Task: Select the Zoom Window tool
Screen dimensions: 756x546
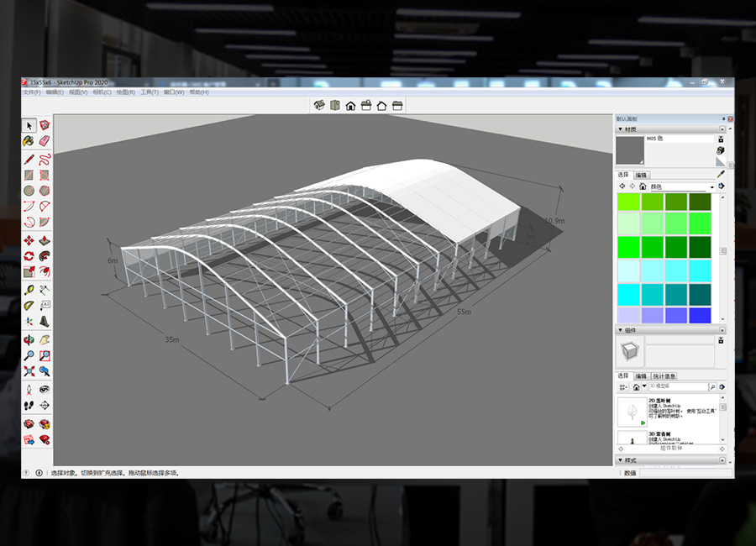Action: pos(45,356)
